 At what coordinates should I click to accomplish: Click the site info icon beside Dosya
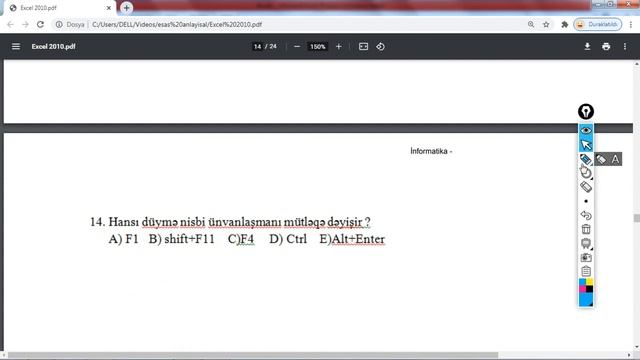point(59,24)
